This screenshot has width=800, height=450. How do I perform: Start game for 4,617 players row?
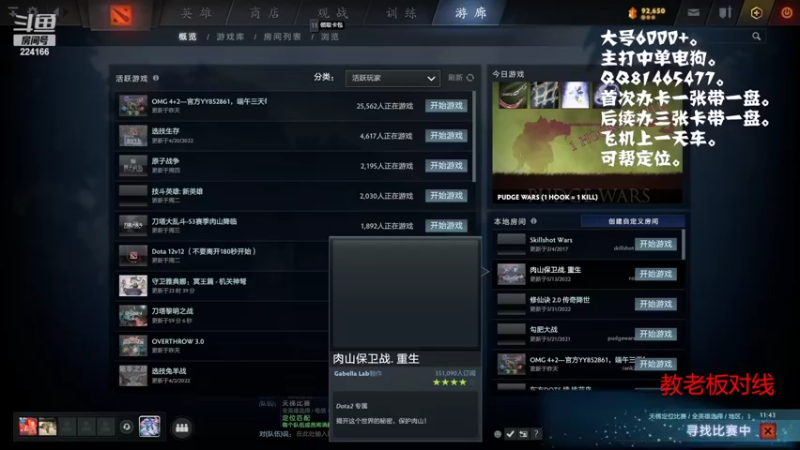[446, 136]
